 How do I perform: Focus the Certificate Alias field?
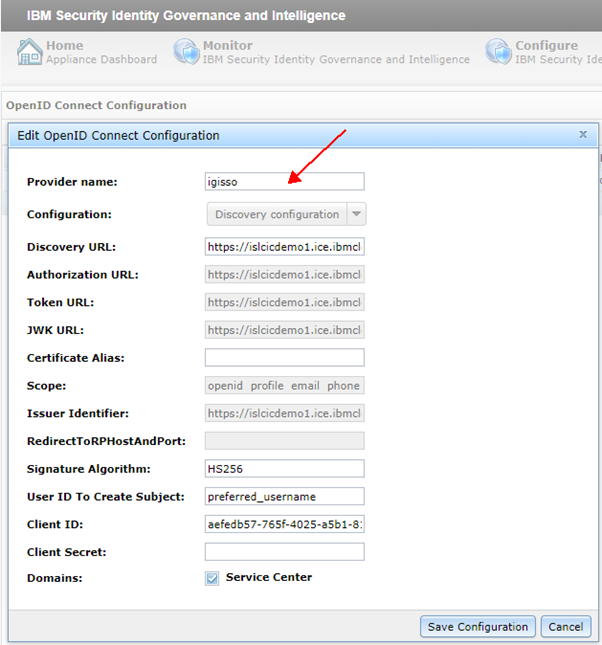click(x=285, y=357)
